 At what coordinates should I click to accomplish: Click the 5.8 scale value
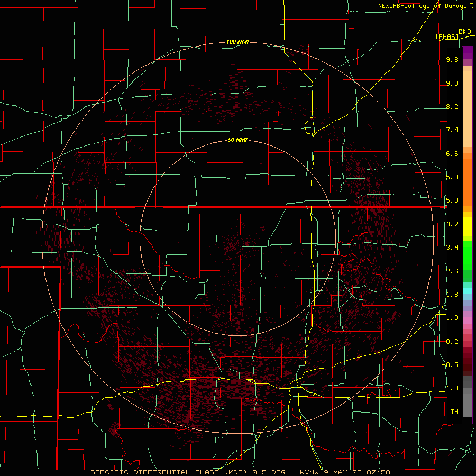pos(452,177)
